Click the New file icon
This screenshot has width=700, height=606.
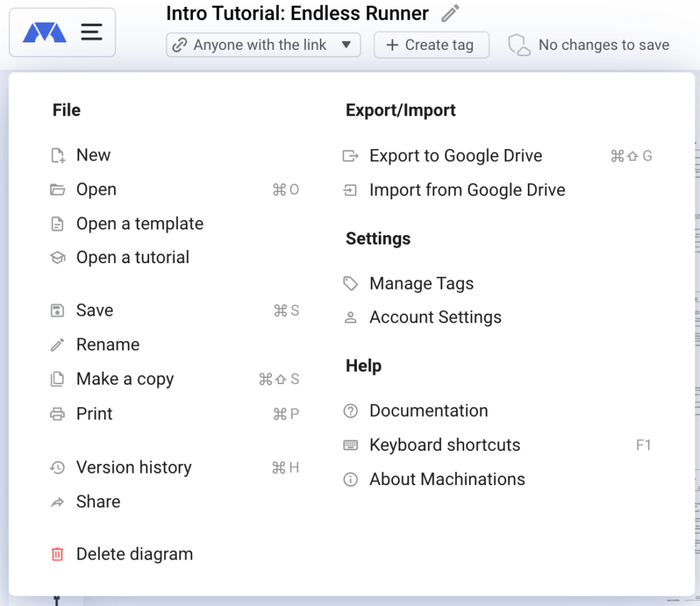click(57, 155)
